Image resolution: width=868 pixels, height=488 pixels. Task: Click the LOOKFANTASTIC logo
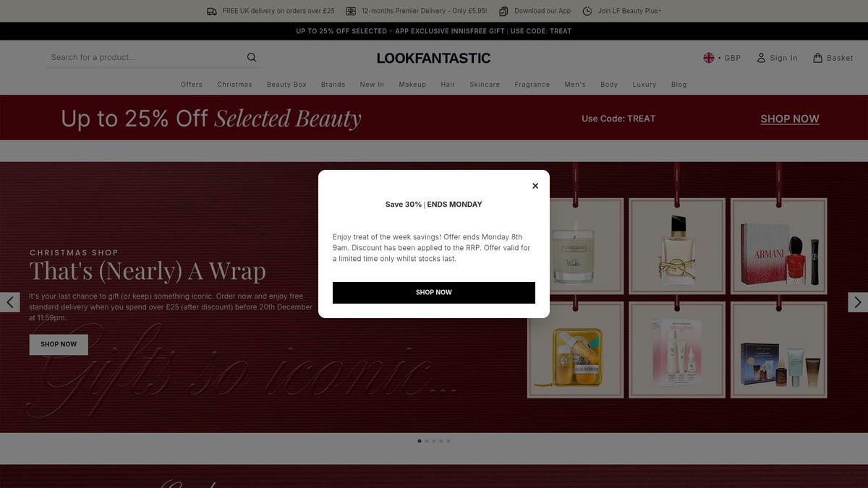coord(433,58)
